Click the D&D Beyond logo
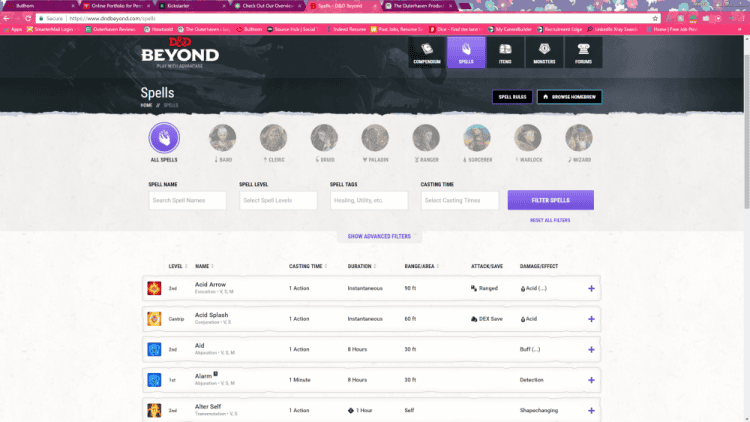This screenshot has height=422, width=750. point(180,53)
